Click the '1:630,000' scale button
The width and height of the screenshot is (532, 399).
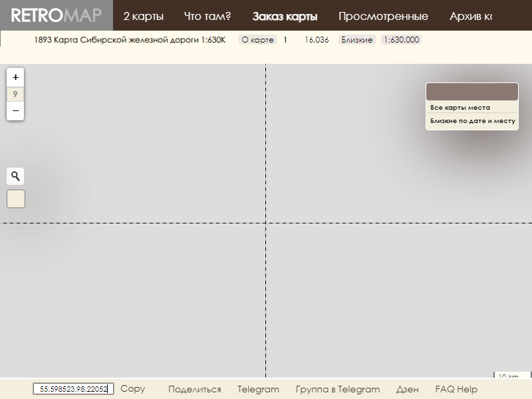[401, 40]
